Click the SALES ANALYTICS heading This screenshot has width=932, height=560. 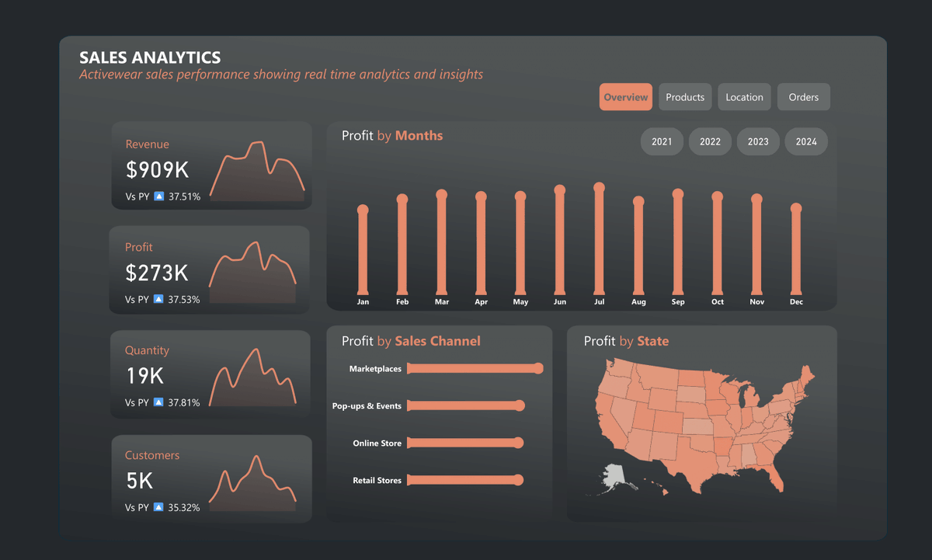150,57
